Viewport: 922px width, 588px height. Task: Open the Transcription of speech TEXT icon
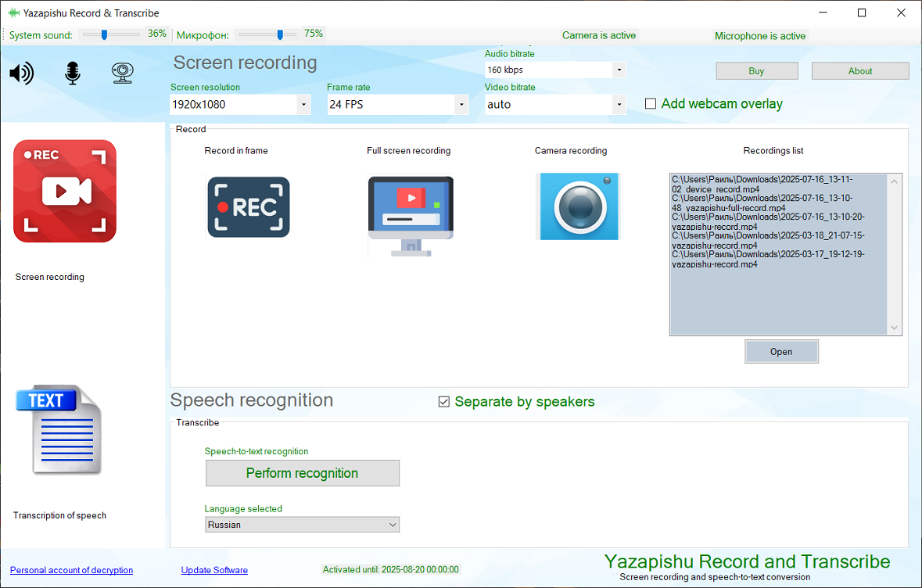click(59, 429)
